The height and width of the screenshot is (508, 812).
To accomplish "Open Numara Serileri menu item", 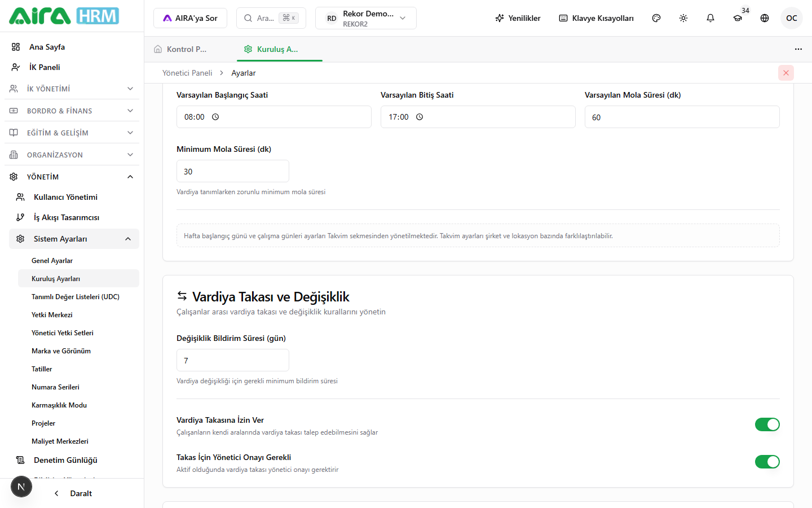I will [x=78, y=387].
